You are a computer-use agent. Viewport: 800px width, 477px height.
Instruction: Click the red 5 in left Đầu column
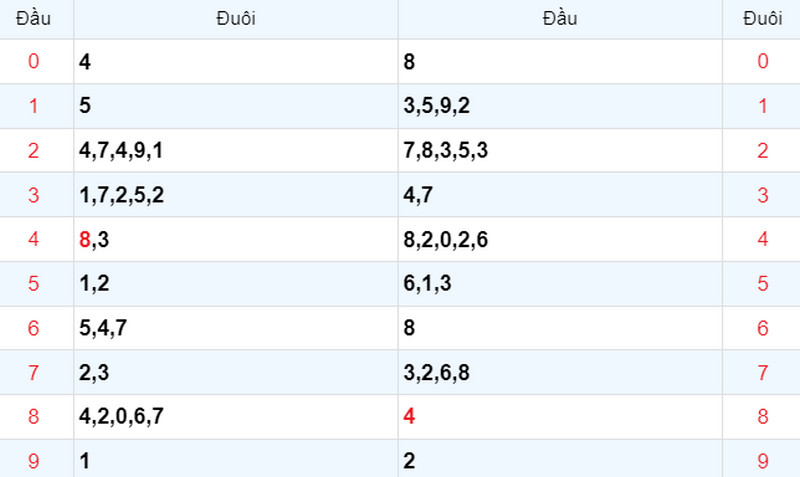coord(33,284)
